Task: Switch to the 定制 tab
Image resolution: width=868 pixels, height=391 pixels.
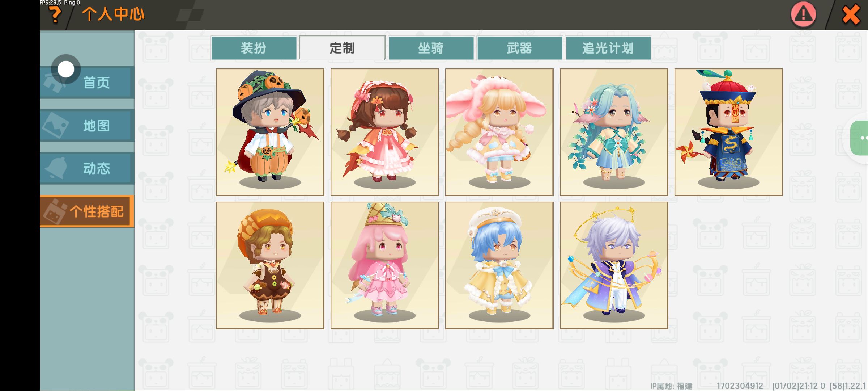Action: tap(342, 48)
